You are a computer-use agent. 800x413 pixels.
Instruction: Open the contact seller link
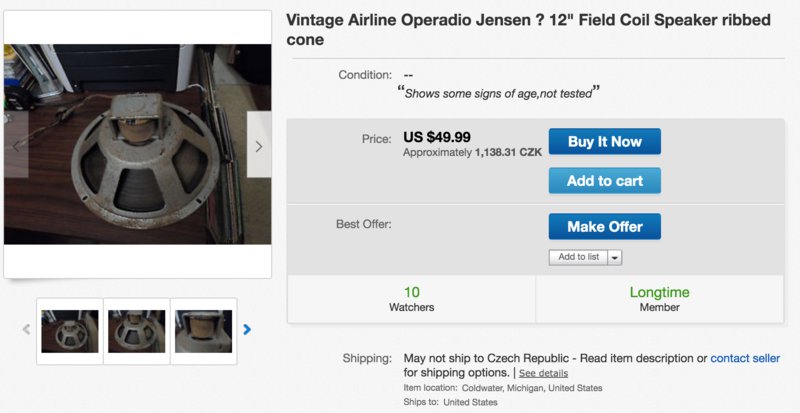(x=745, y=358)
